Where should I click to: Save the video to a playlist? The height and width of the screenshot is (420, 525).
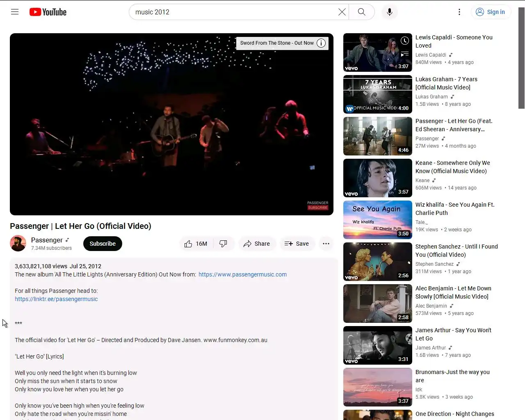[297, 244]
